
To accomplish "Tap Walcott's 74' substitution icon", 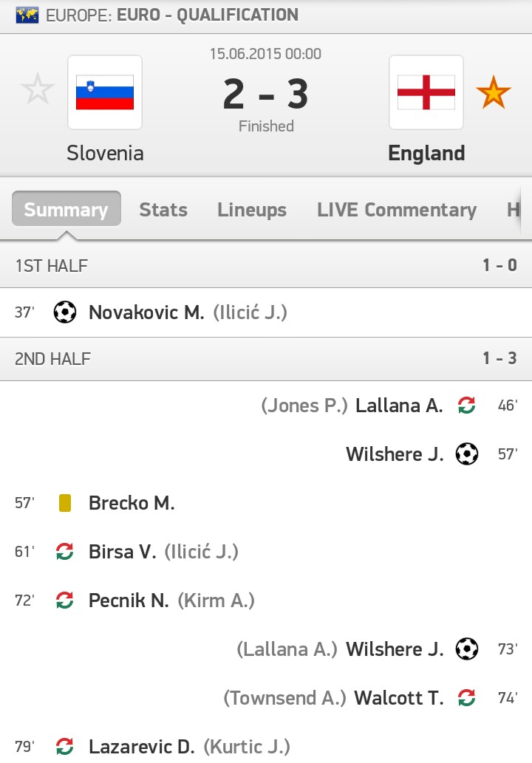I will [466, 697].
